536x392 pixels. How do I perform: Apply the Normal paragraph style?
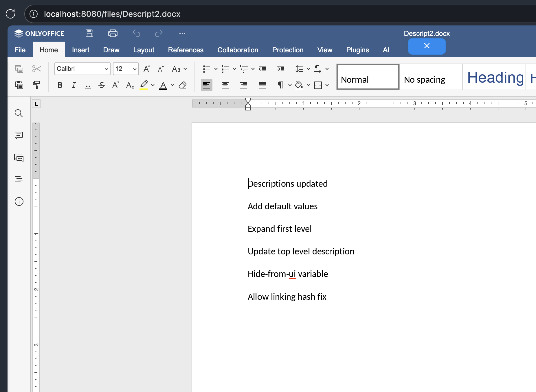368,77
